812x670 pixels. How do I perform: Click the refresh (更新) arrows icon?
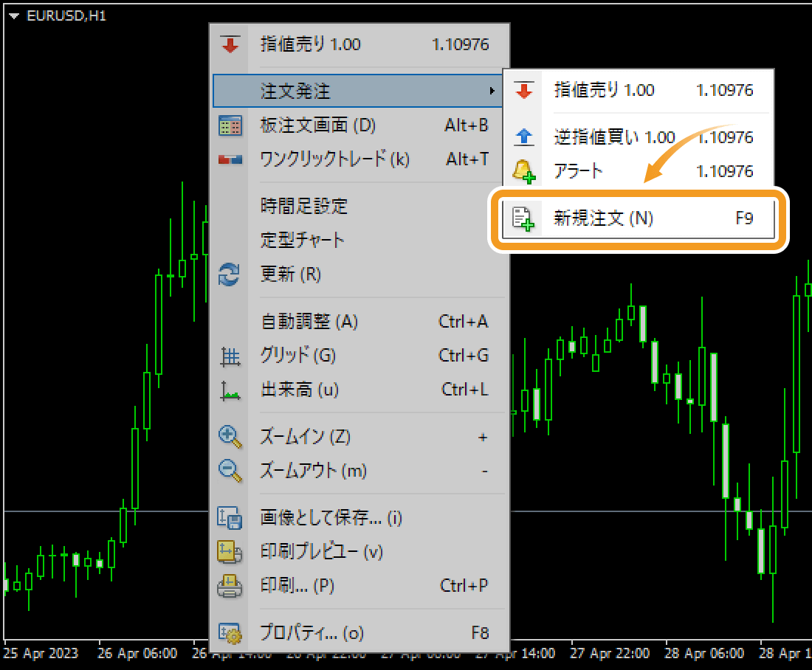pos(229,274)
